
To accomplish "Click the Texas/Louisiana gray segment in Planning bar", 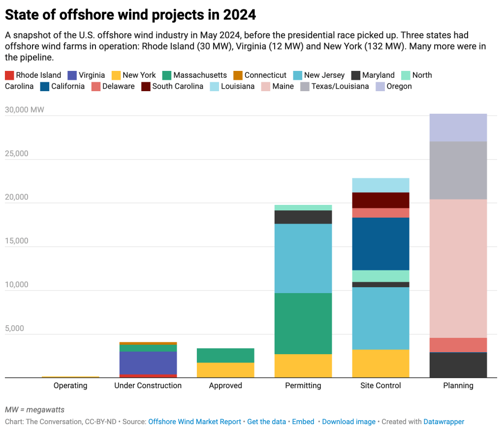I will [x=458, y=170].
